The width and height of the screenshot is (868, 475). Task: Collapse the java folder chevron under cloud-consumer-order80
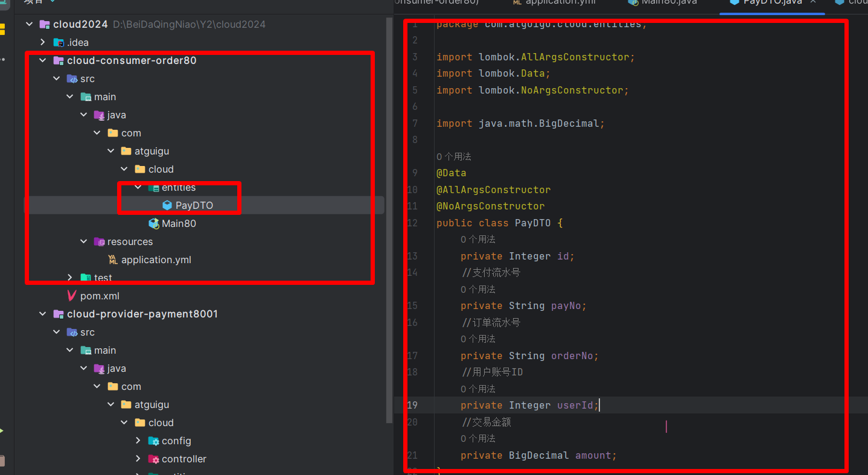tap(84, 115)
